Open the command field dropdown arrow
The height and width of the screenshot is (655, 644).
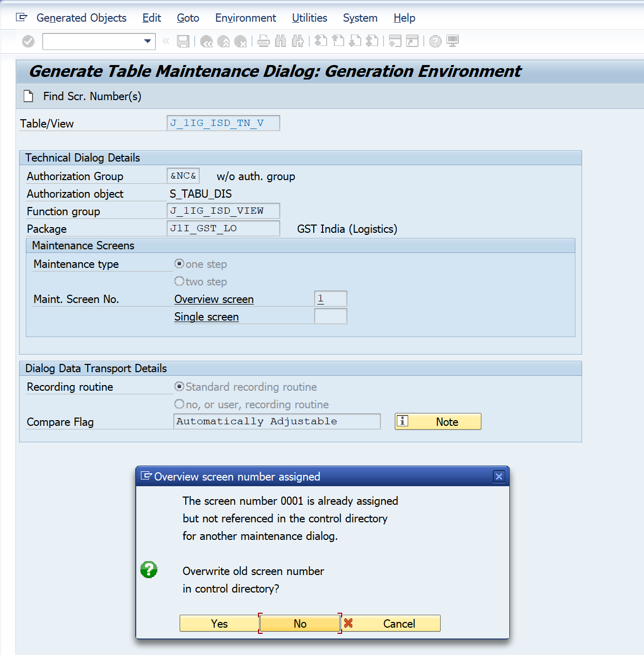click(148, 41)
